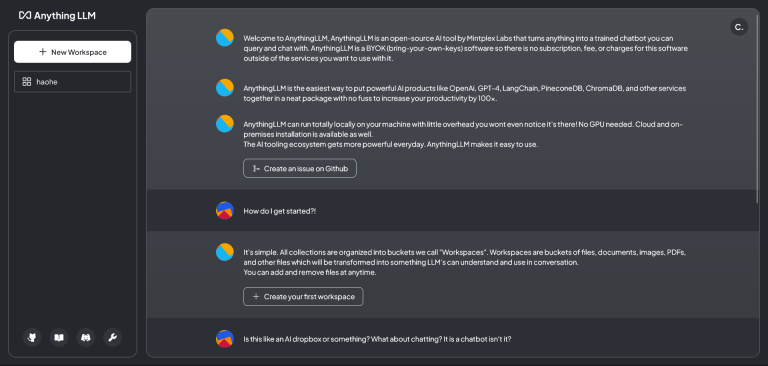768x366 pixels.
Task: Open the Discord community icon
Action: click(x=86, y=337)
